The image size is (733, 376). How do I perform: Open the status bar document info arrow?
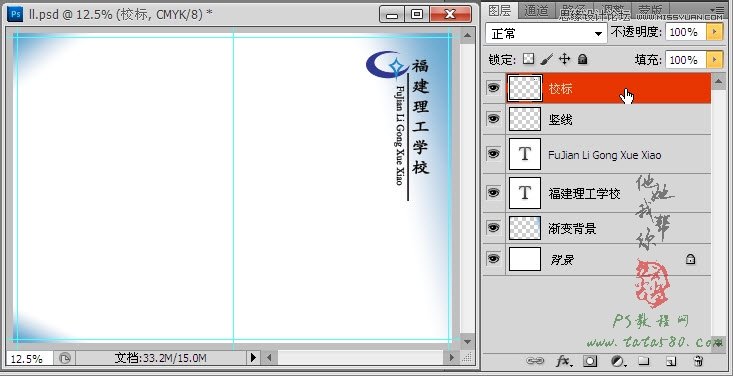[x=253, y=358]
